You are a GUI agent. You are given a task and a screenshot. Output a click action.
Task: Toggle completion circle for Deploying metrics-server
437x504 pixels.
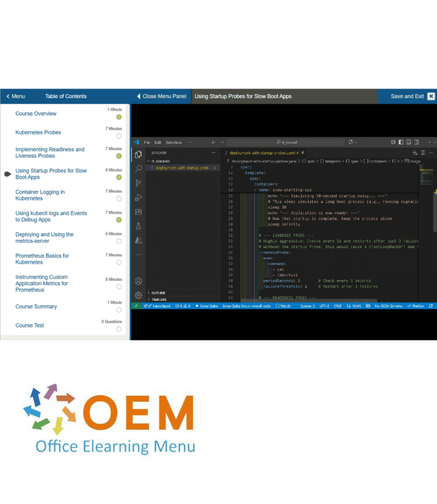pyautogui.click(x=119, y=241)
